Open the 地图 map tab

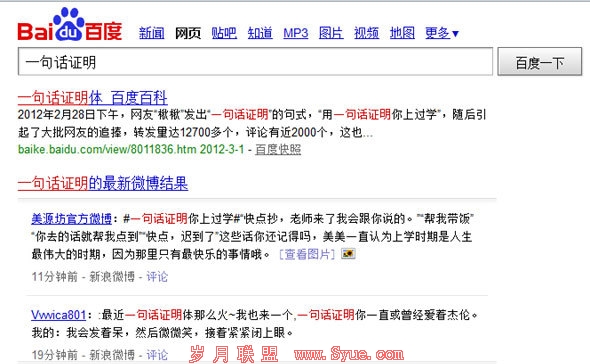pos(402,33)
